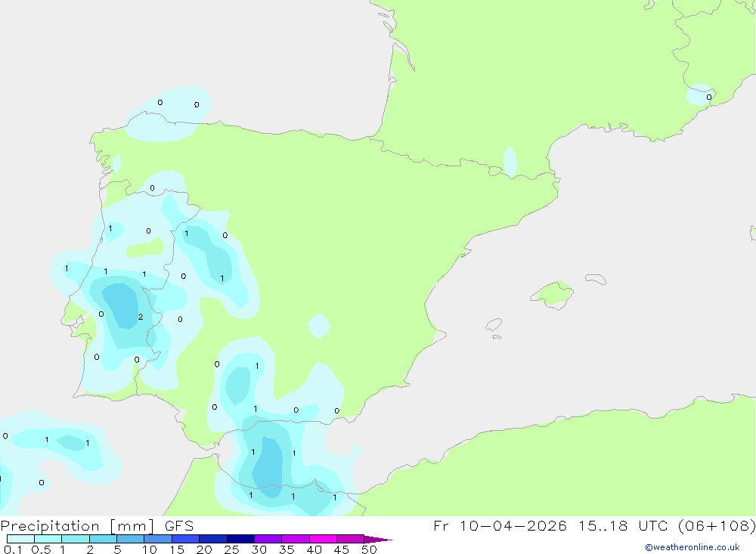Click the 'Precipitation [mm]' title text
Image resolution: width=756 pixels, height=554 pixels.
pyautogui.click(x=77, y=526)
